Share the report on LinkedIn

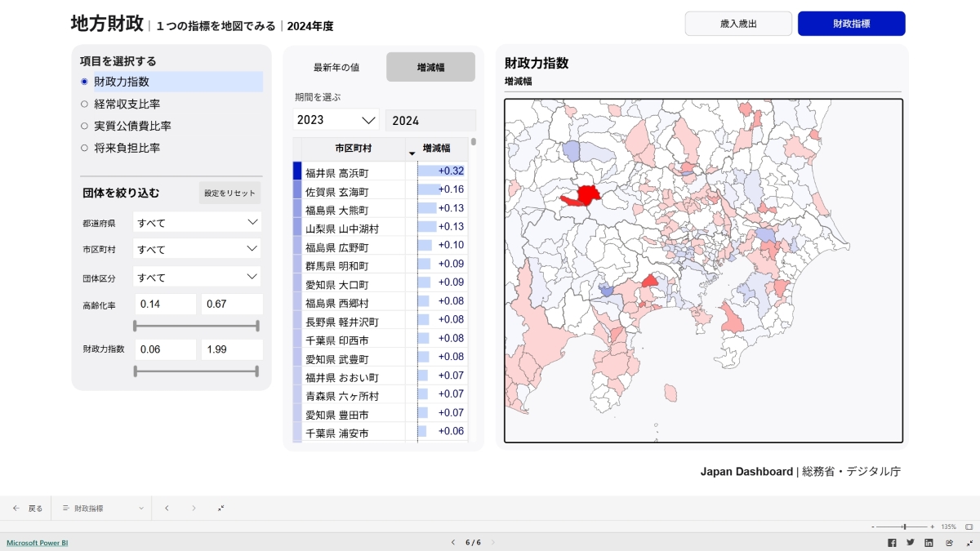[929, 543]
